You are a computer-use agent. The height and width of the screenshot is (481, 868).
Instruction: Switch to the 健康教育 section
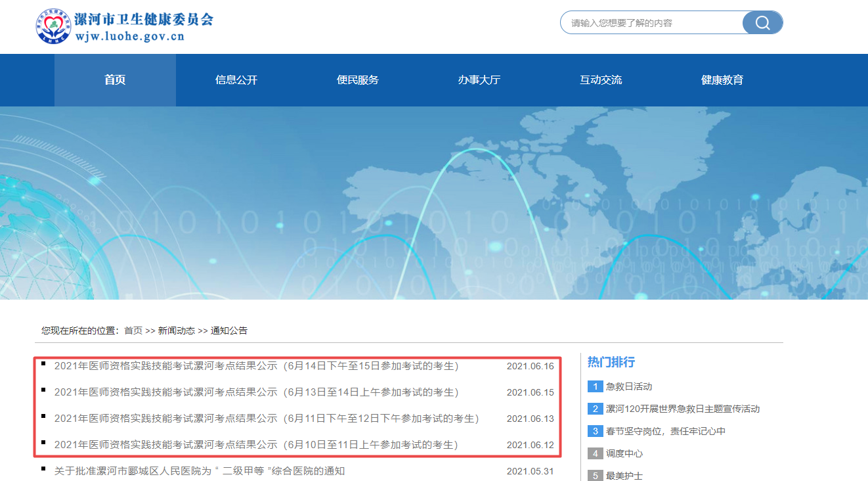(x=722, y=80)
